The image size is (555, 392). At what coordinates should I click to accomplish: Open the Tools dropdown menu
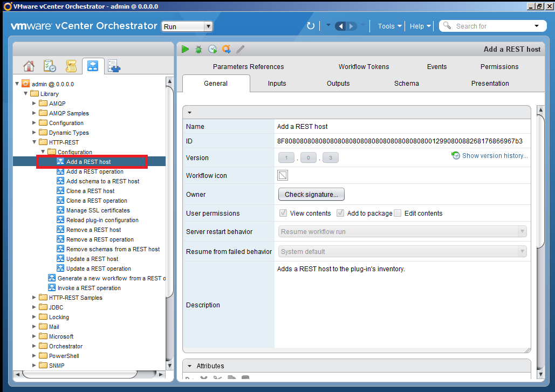point(389,26)
